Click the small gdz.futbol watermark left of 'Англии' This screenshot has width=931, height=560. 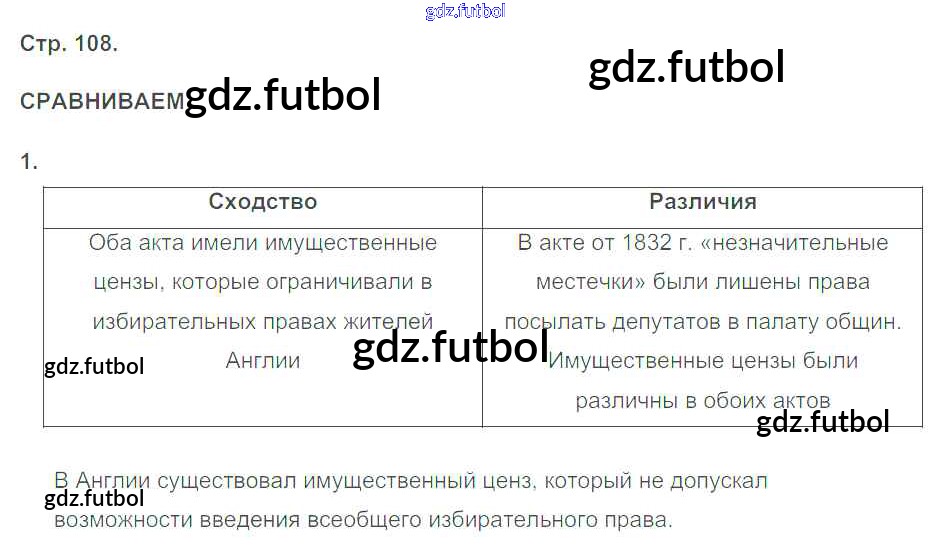94,366
